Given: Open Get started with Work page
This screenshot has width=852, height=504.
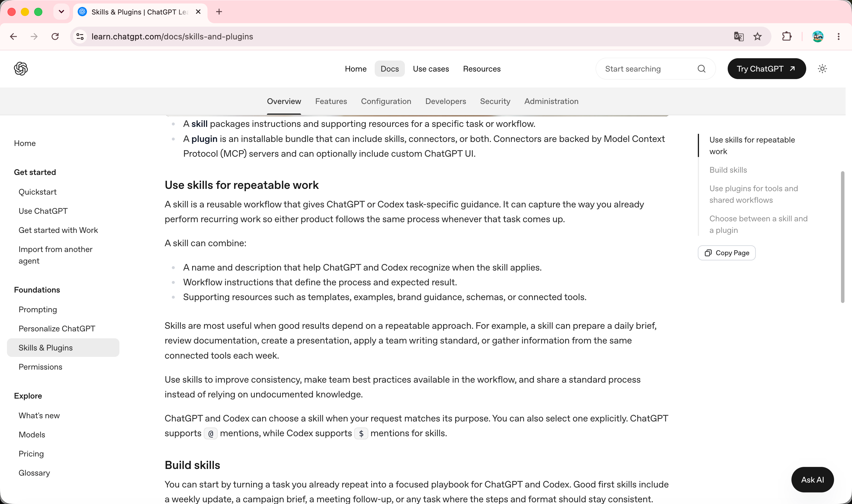Looking at the screenshot, I should pyautogui.click(x=58, y=230).
